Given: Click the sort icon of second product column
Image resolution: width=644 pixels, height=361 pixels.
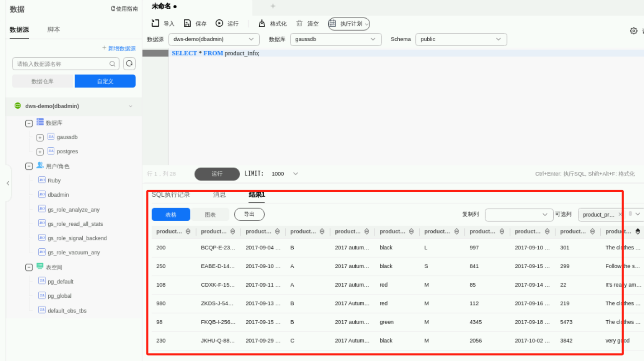Looking at the screenshot, I should (233, 232).
